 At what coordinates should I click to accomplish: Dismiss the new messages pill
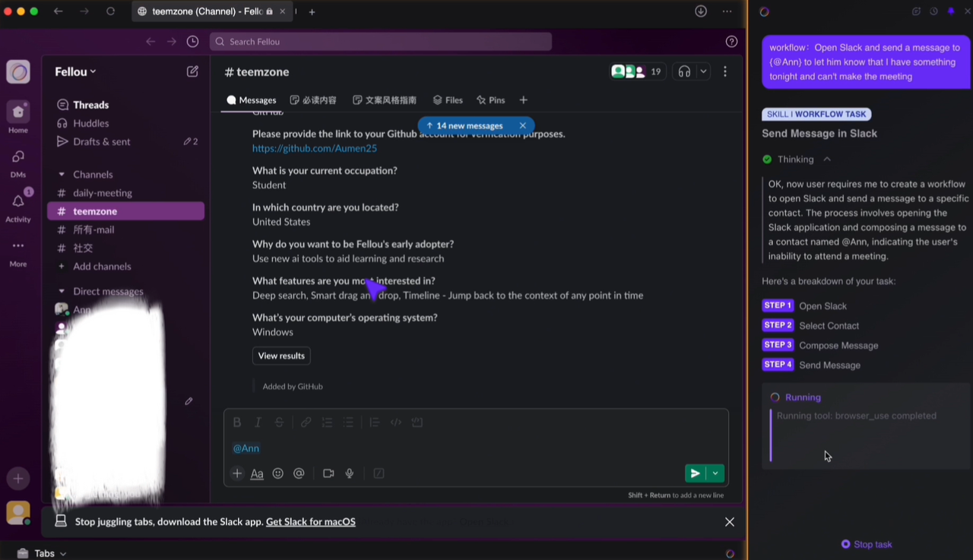pos(522,125)
